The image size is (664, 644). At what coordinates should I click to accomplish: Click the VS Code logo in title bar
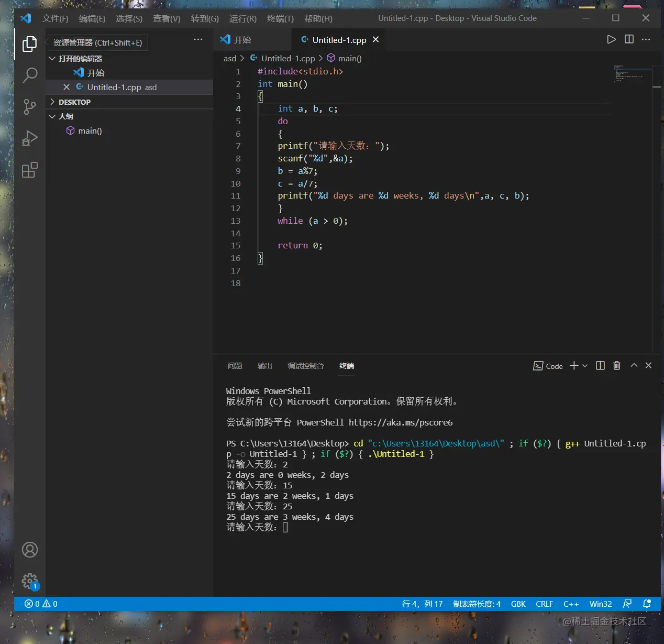pos(26,18)
